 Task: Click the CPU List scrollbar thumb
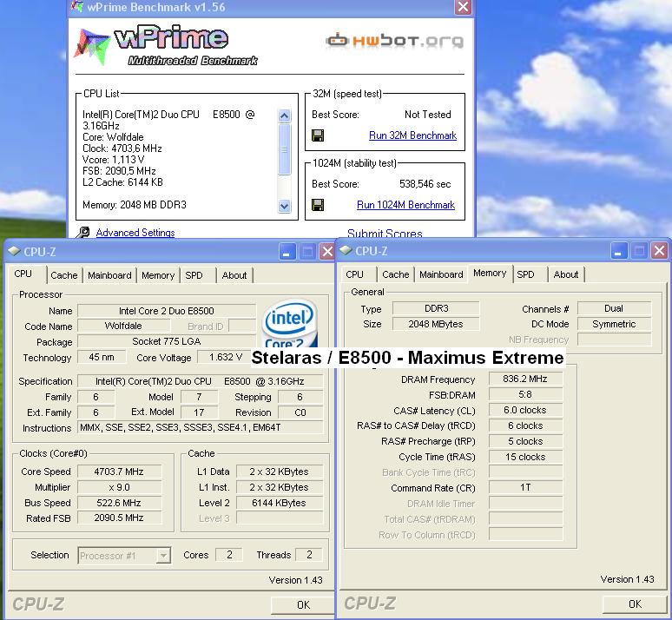tap(284, 149)
